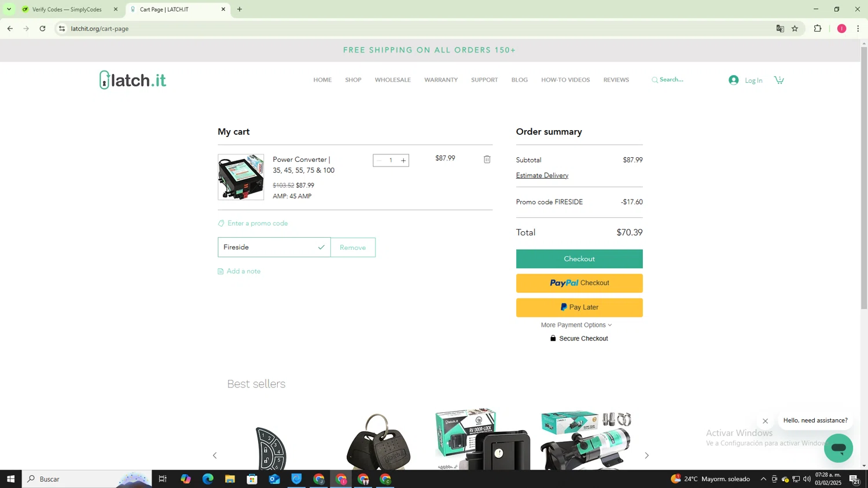Switch to Verify Codes — SimplyCodes tab
Viewport: 868px width, 488px height.
(67, 9)
